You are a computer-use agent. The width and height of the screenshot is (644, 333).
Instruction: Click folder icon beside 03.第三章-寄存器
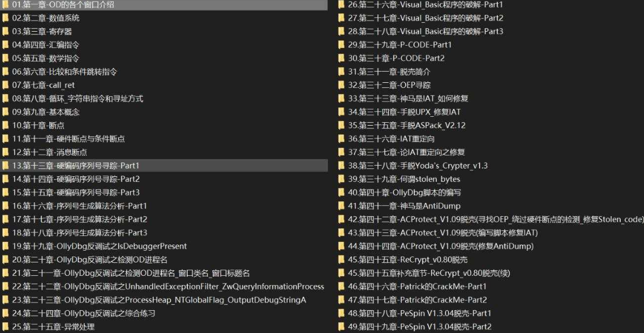coord(6,32)
